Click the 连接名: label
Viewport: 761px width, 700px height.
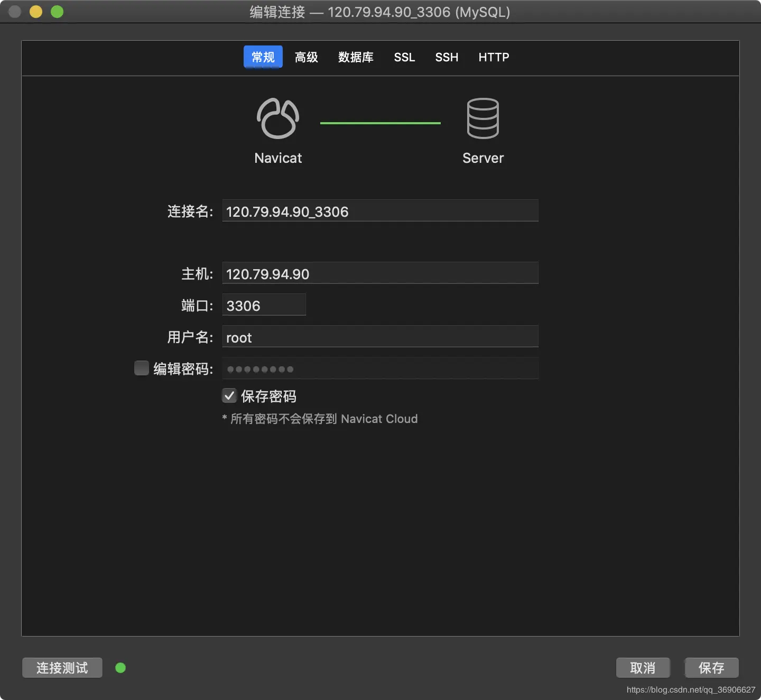[x=190, y=211]
